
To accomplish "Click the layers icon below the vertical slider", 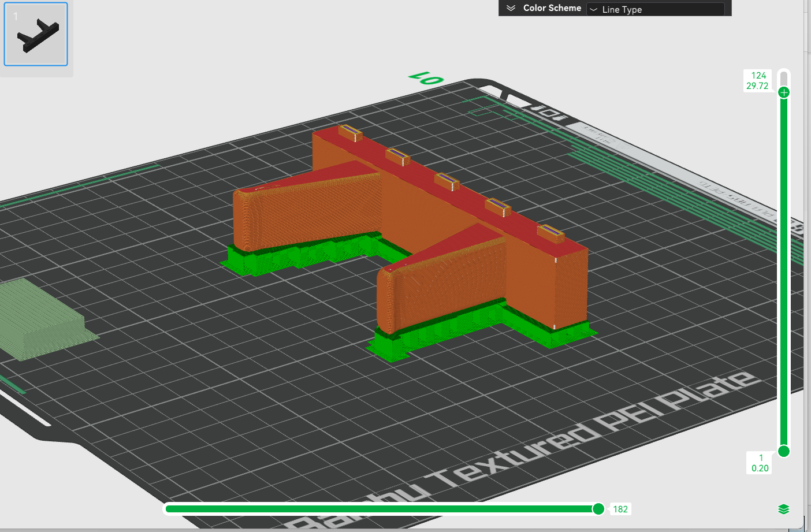I will click(784, 509).
